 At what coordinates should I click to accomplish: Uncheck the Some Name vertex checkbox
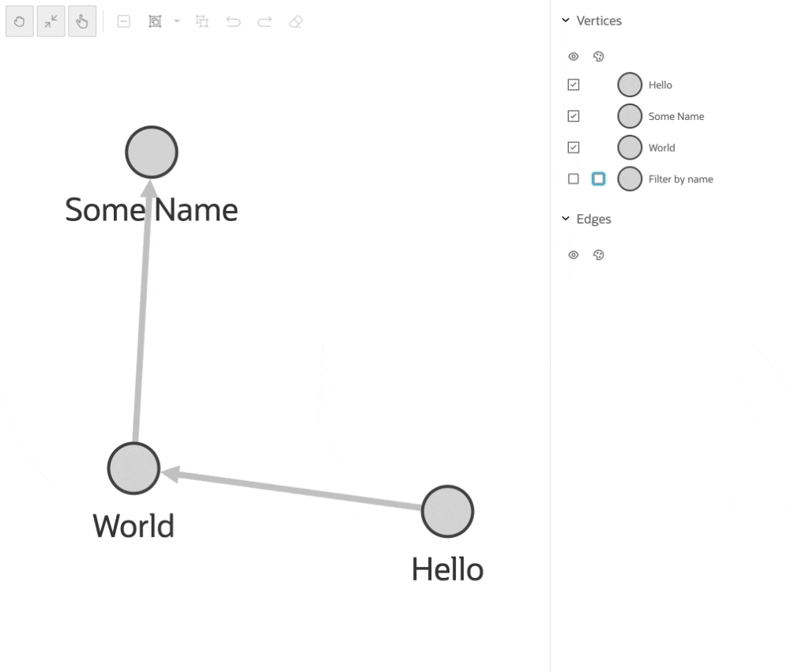573,116
